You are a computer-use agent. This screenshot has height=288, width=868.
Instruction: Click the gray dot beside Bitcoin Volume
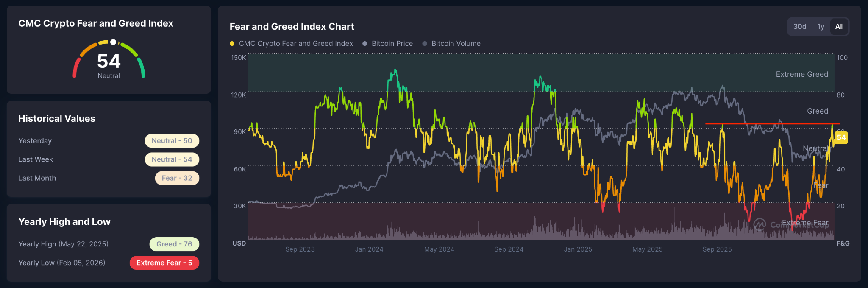tap(425, 44)
